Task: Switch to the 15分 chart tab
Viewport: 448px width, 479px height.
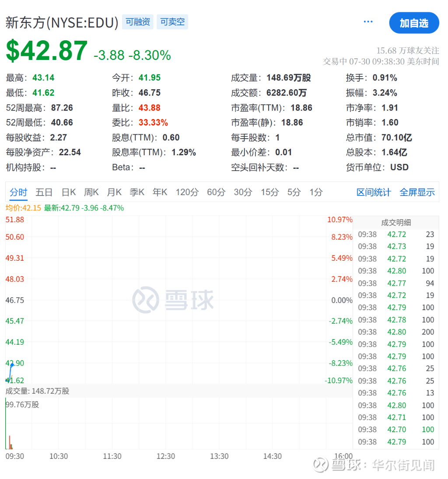Action: [270, 192]
